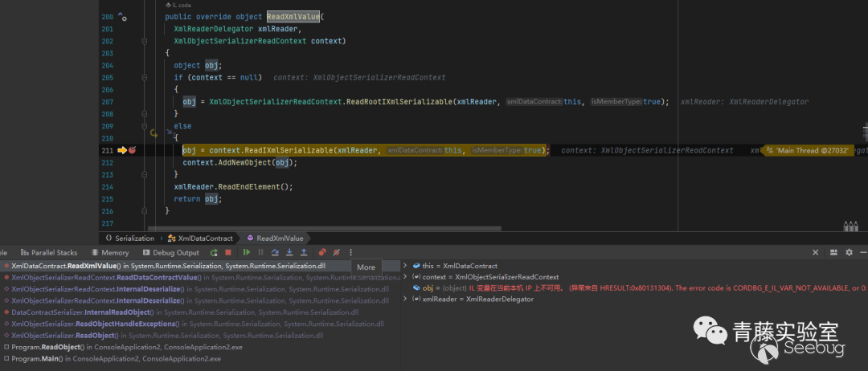Screen dimensions: 868x371
Task: Click the Step Out icon
Action: 302,252
